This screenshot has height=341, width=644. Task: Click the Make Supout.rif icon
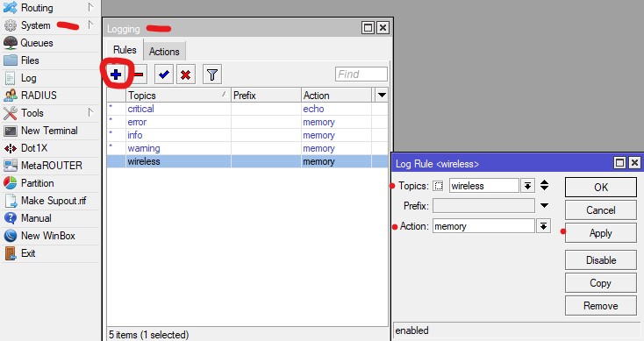(11, 201)
